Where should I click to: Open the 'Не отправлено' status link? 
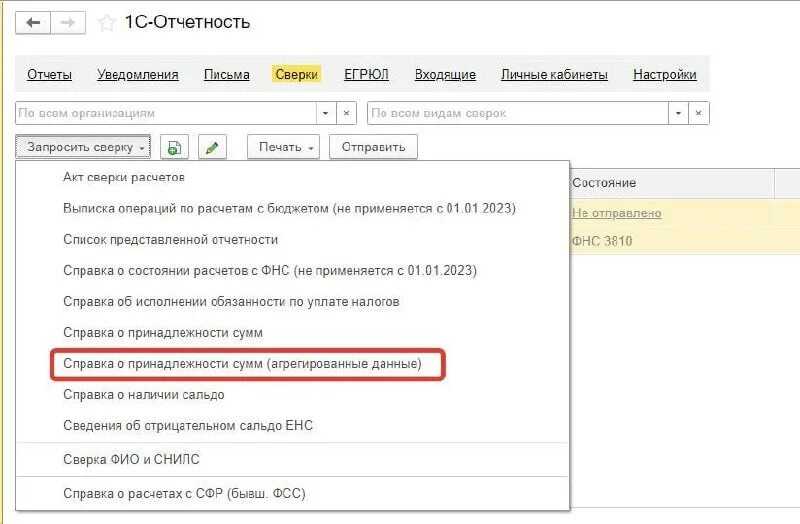[616, 213]
